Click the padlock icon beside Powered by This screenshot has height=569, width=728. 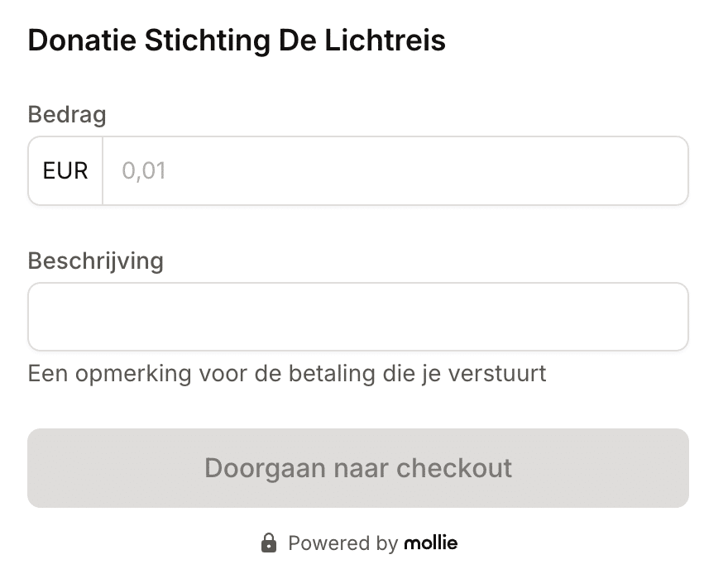pos(269,543)
